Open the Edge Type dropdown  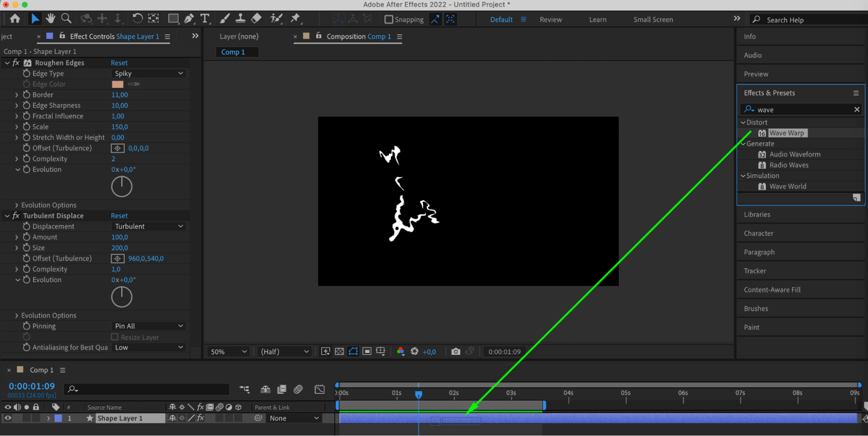(x=149, y=73)
